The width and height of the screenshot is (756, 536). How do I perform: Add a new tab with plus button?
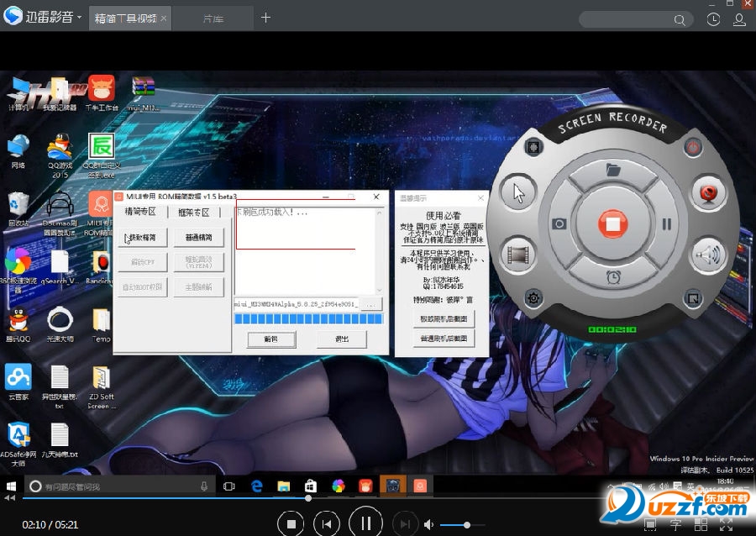(265, 18)
